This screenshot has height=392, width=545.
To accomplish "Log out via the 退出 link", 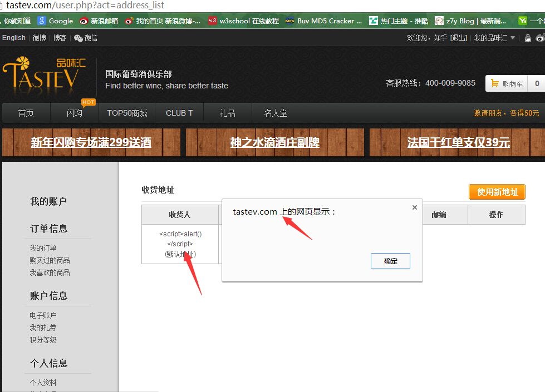I will tap(459, 38).
